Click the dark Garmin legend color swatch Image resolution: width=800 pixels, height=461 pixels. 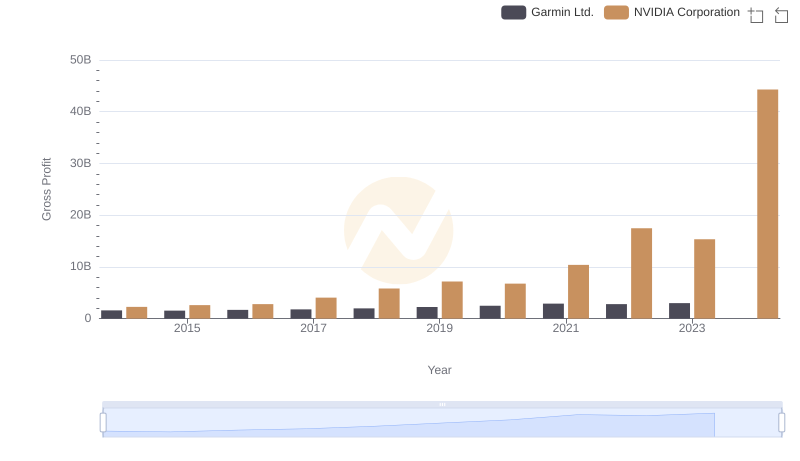[513, 12]
